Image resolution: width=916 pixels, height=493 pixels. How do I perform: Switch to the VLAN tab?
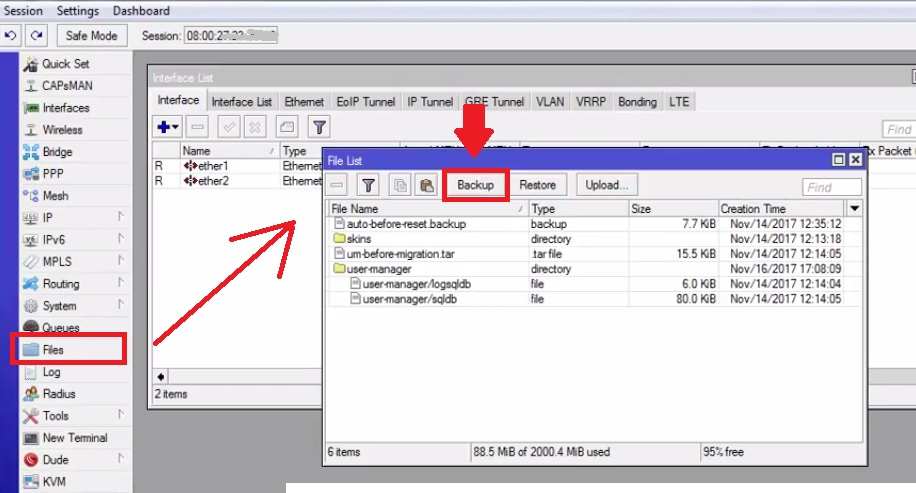(x=549, y=102)
